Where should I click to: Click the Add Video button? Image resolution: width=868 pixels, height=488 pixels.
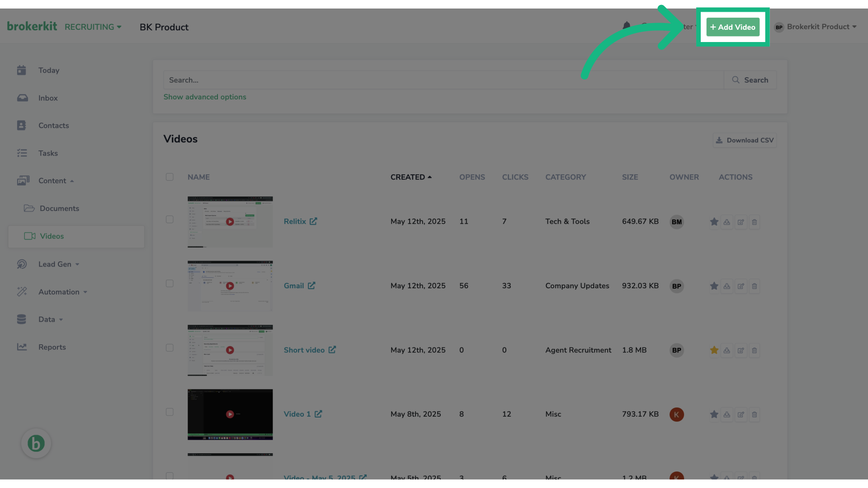click(x=733, y=27)
